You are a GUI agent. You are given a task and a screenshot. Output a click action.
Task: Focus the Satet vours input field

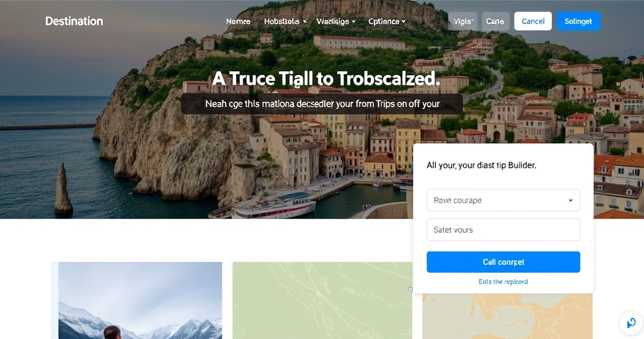click(x=503, y=230)
